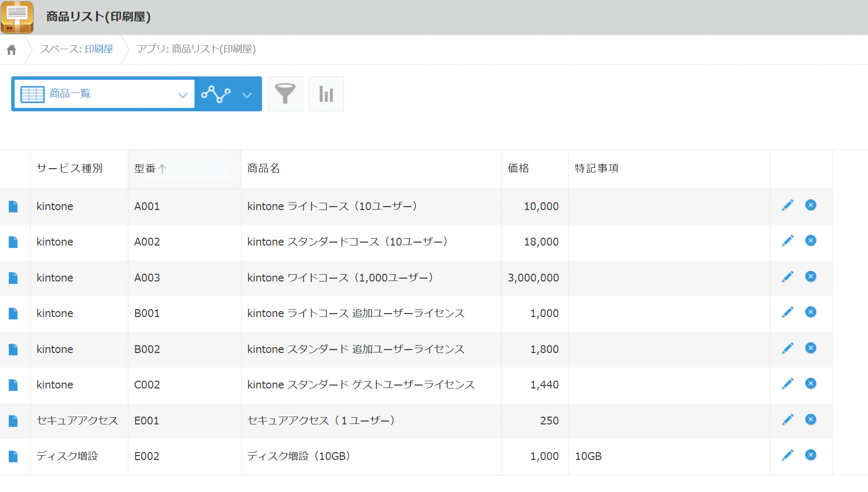Open record details for B001
Viewport: 868px width, 492px height.
13,314
